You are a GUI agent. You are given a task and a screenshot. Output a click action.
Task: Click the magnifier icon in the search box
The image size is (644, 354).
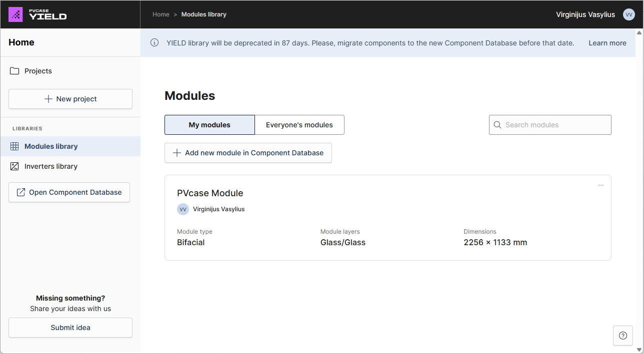click(x=497, y=125)
